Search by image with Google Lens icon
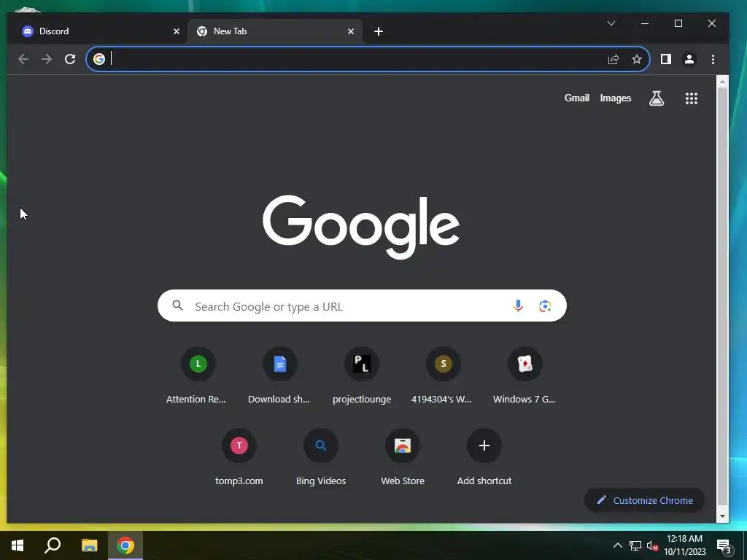Image resolution: width=747 pixels, height=560 pixels. 545,306
